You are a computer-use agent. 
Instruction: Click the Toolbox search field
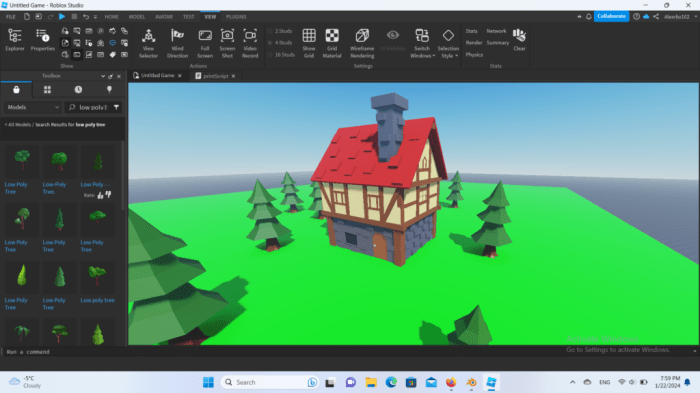92,107
